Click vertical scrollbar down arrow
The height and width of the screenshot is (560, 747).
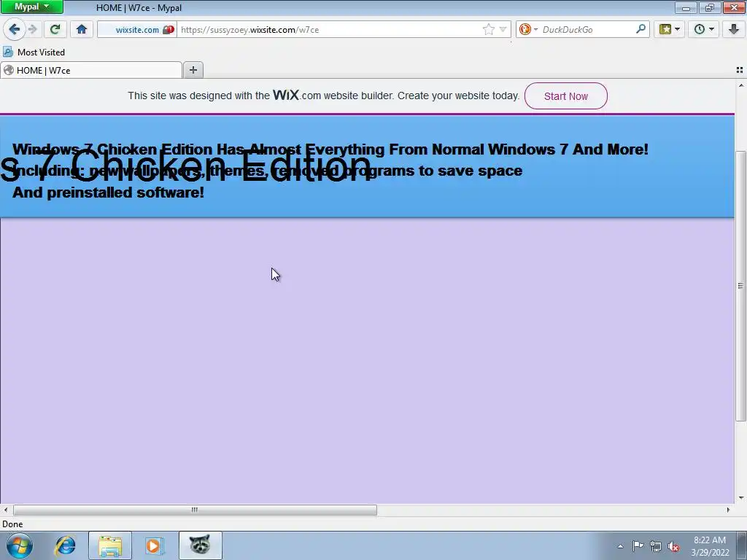[741, 498]
